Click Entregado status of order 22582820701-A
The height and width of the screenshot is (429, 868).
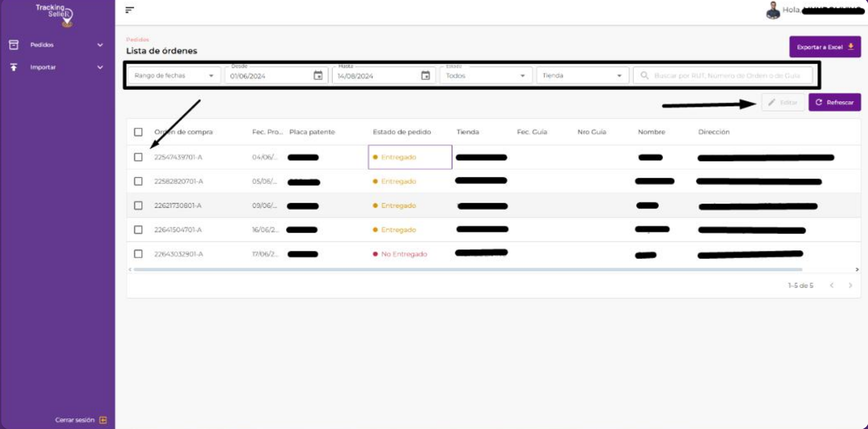395,181
